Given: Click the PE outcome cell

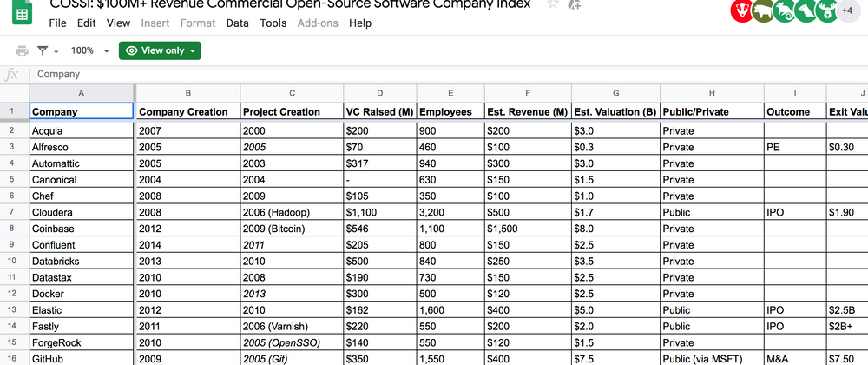Looking at the screenshot, I should [x=795, y=147].
